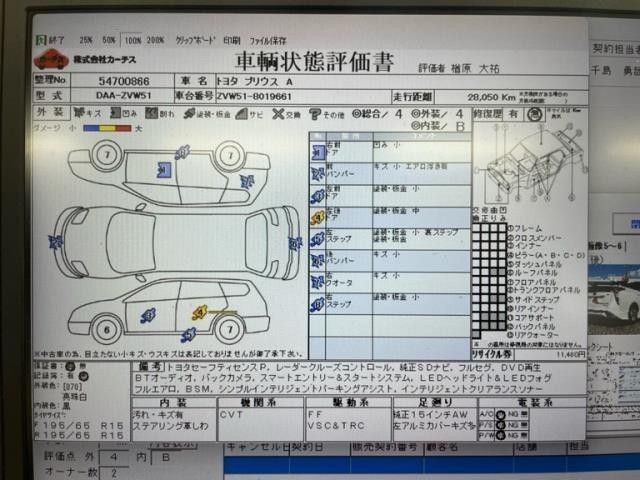
Task: Select the 交換 replacement X icon
Action: point(278,113)
